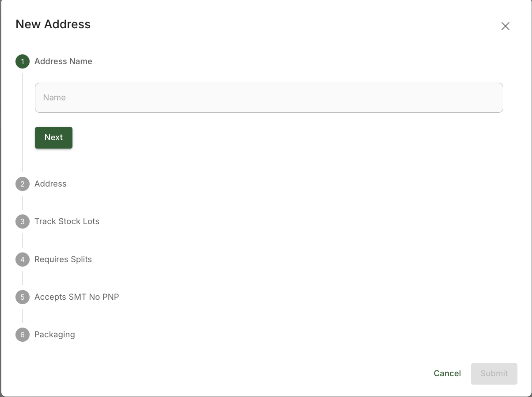Expand the Track Stock Lots step
The width and height of the screenshot is (532, 397).
(67, 221)
